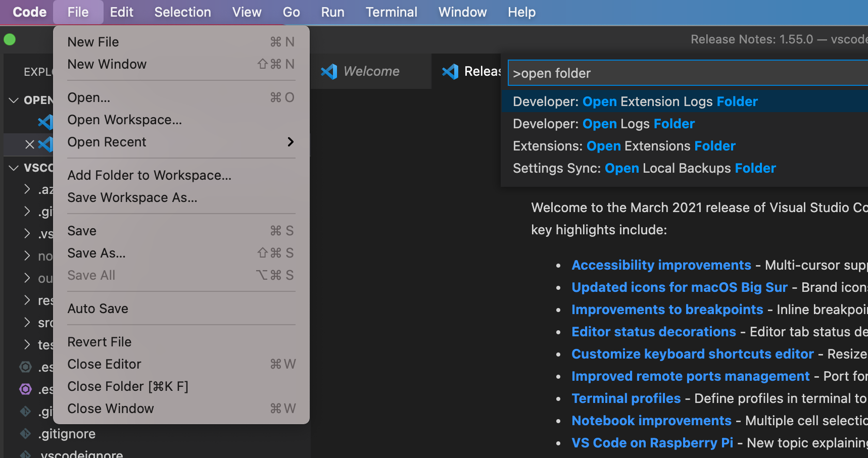This screenshot has height=458, width=868.
Task: Collapse the VSCODE workspace folder section
Action: pos(14,167)
